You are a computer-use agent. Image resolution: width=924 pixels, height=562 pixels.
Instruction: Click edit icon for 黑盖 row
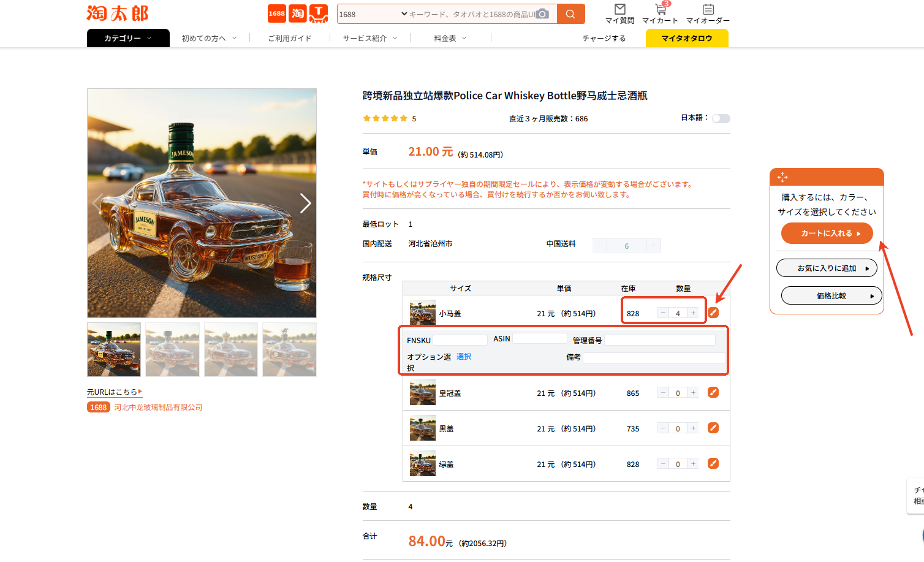[713, 428]
